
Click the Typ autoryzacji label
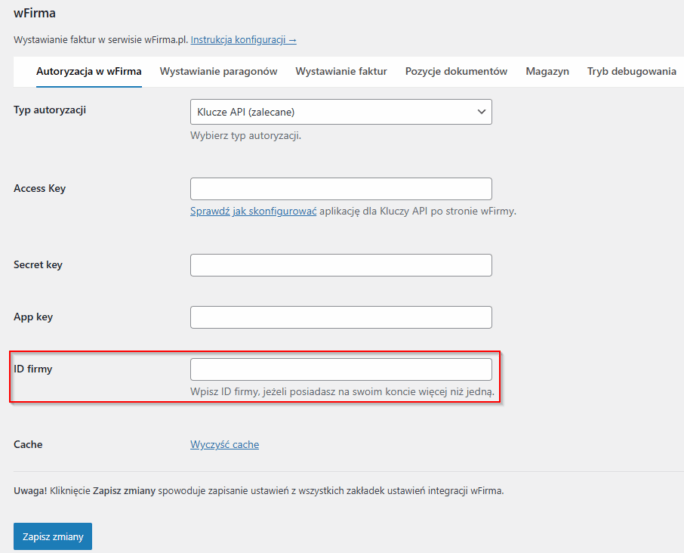click(50, 110)
